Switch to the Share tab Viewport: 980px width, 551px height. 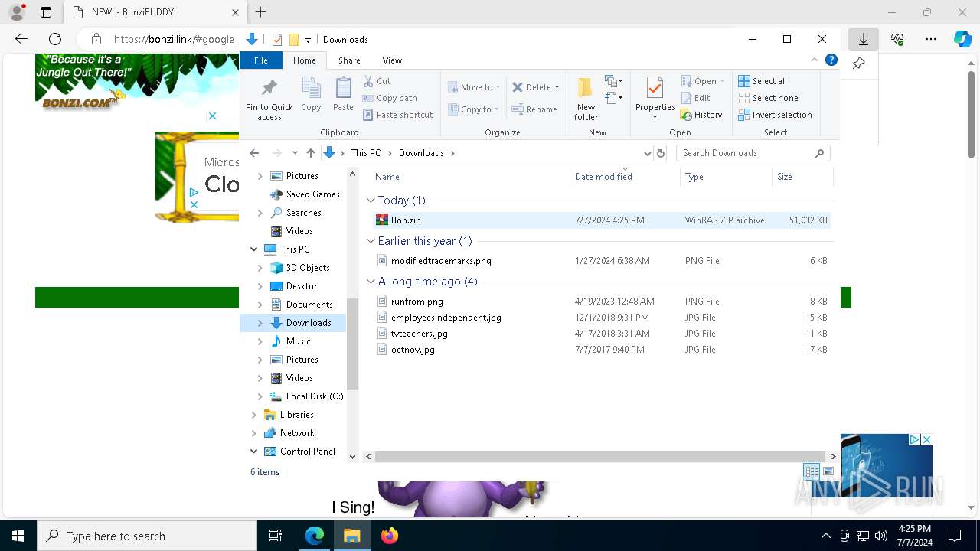tap(349, 60)
